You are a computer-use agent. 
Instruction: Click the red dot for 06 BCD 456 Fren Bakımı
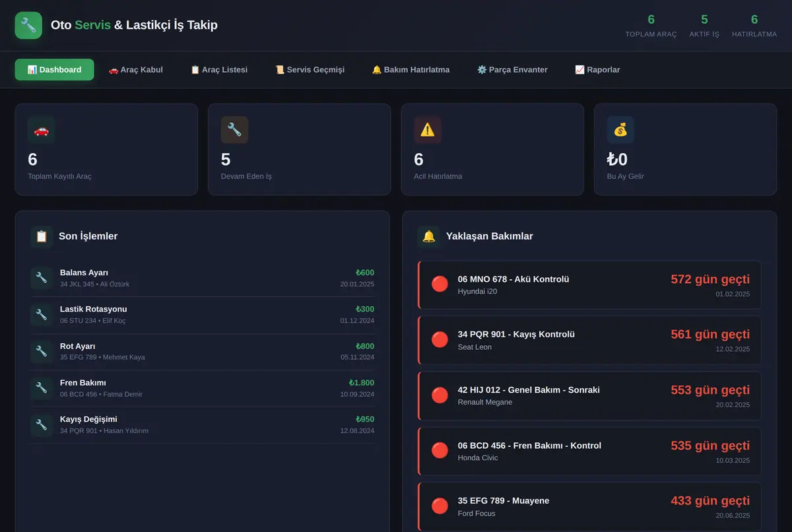click(440, 451)
